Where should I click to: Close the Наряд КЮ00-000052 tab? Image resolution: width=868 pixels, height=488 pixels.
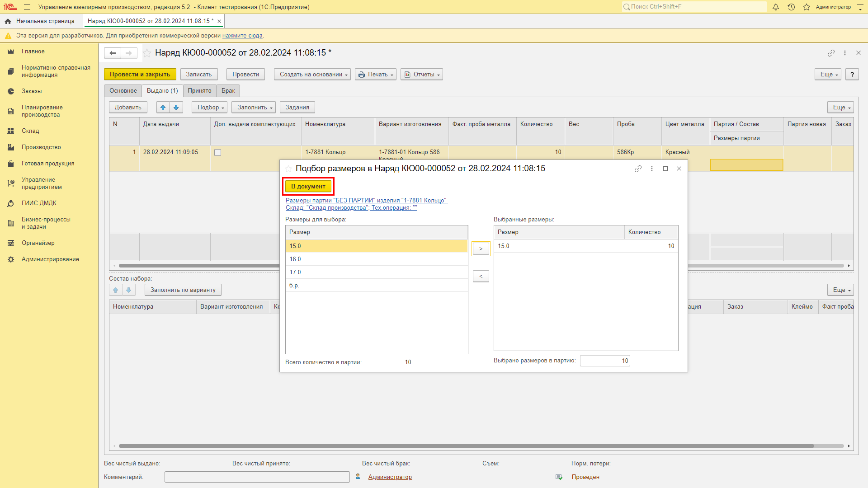219,21
